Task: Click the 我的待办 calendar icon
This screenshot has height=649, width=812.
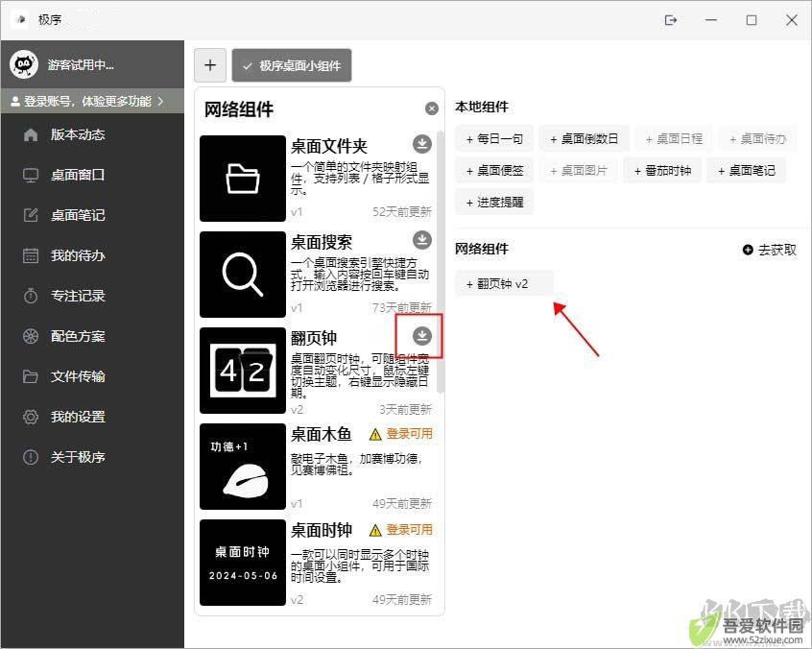Action: [31, 255]
